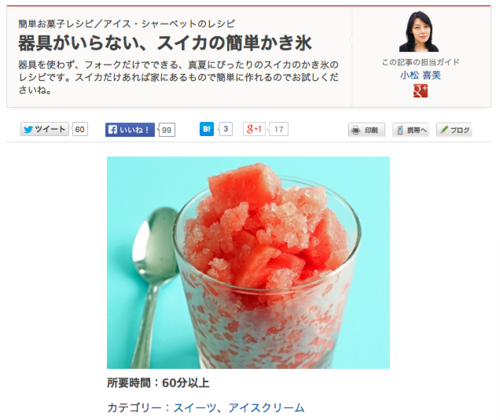Viewport: 500px width, 420px height.
Task: Click the article title 器具がいらない、スイカの簡単かき氷
Action: (x=165, y=43)
